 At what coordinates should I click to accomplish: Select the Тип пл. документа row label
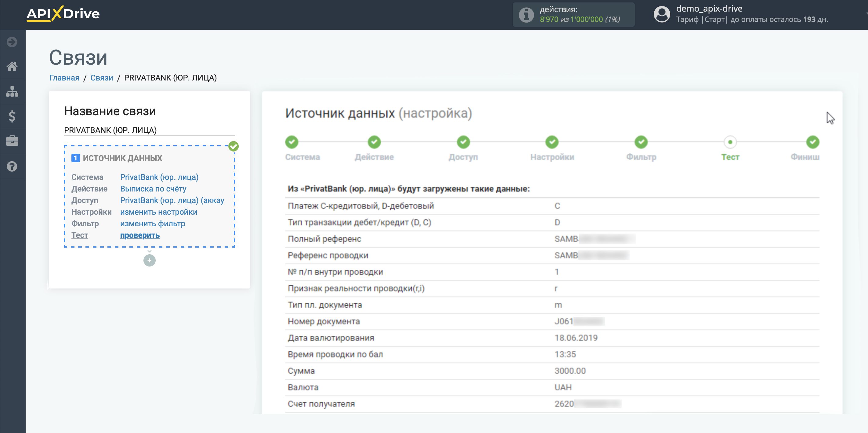(x=325, y=305)
